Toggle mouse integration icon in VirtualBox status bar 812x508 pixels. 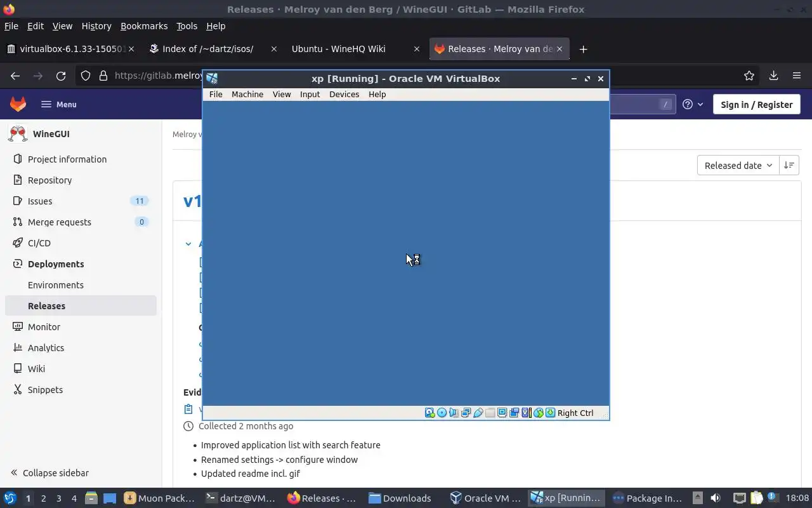point(539,413)
